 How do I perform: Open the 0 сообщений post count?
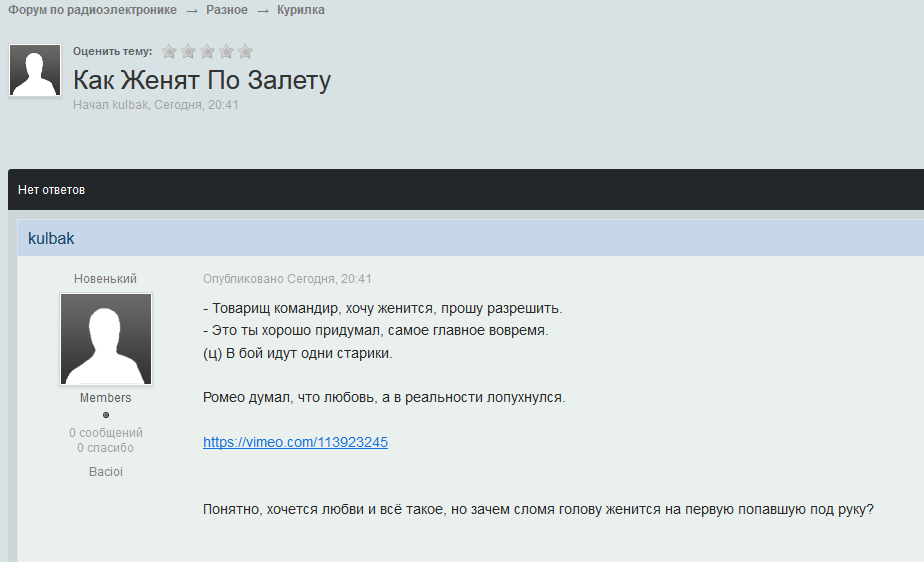pos(106,433)
